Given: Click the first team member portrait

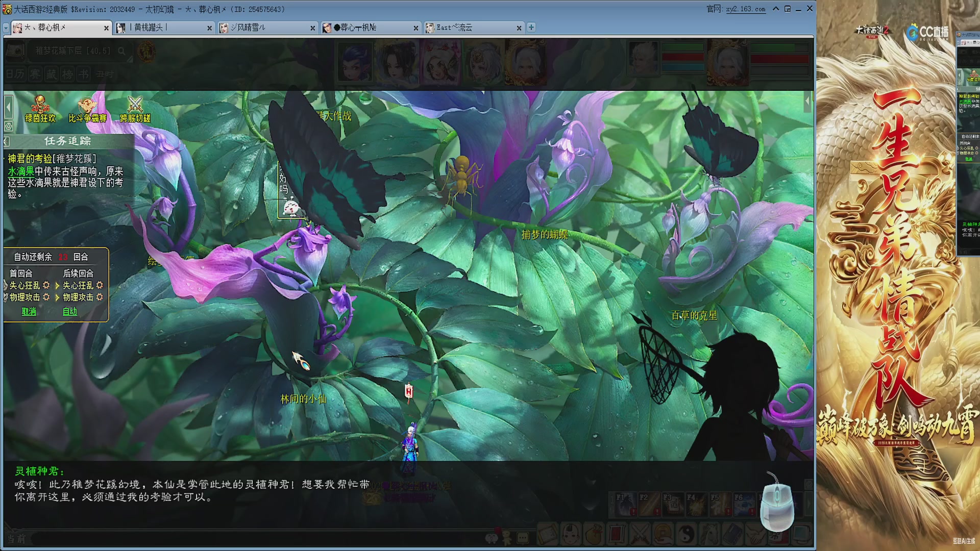Looking at the screenshot, I should tap(356, 63).
